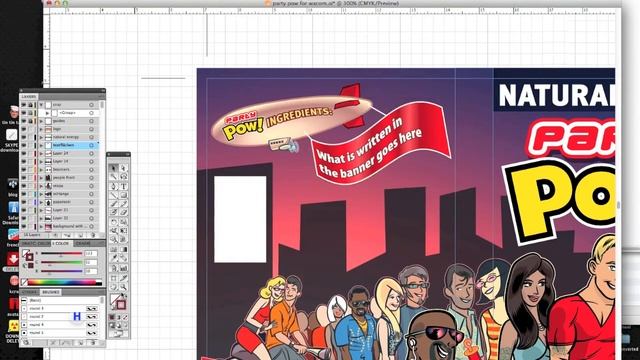Select the Rotate tool
The image size is (640, 360).
pyautogui.click(x=114, y=222)
